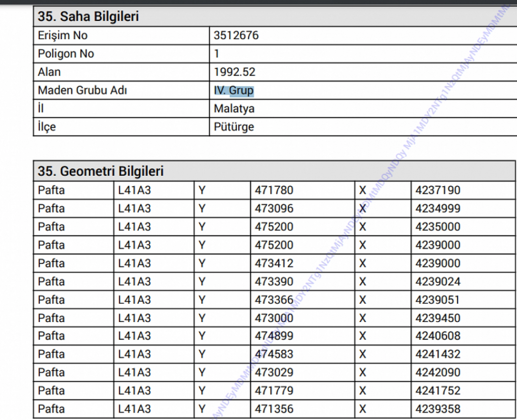The image size is (517, 420).
Task: Click the 35. Geometri Bilgileri header
Action: (101, 171)
